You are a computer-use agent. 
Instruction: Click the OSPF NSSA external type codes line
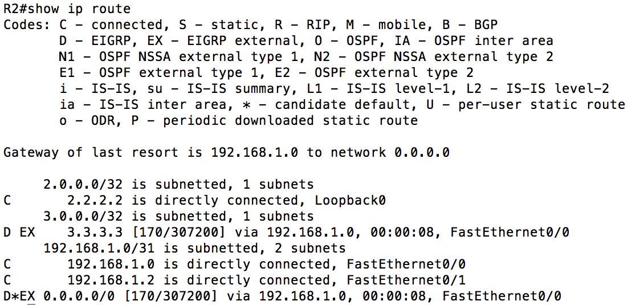pos(306,57)
